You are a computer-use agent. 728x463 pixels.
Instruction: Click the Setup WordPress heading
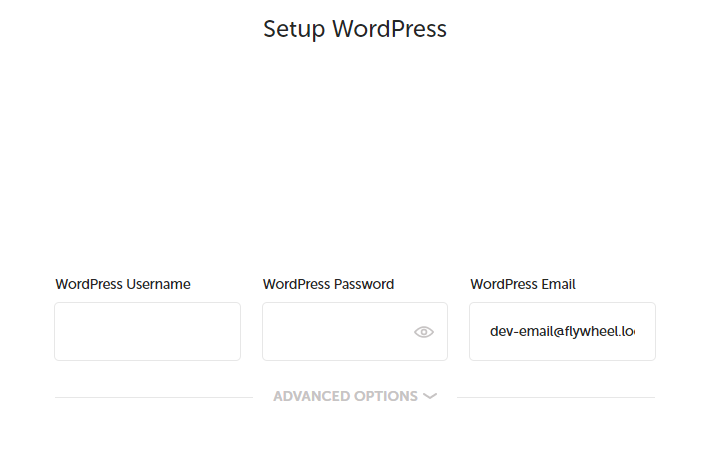tap(355, 29)
